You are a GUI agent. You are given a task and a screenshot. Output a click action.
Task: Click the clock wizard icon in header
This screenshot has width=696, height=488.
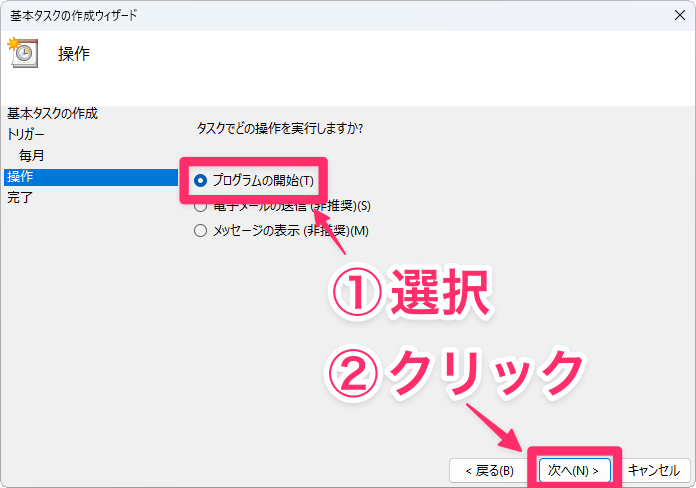point(22,53)
